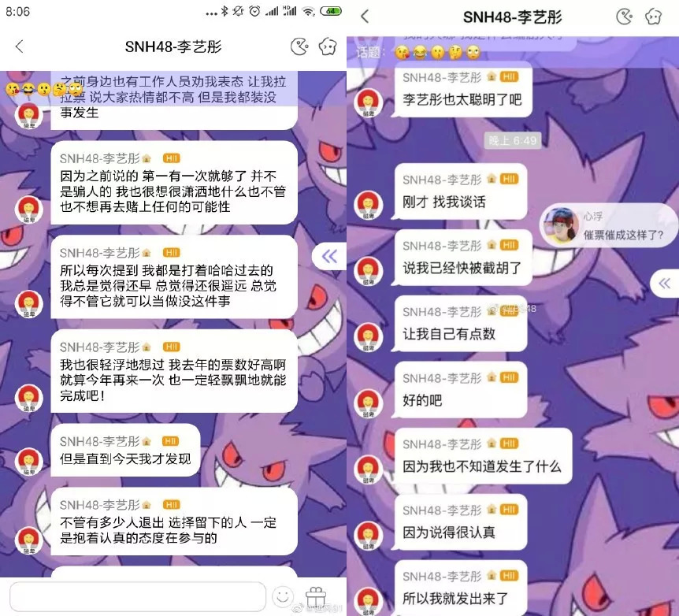Image resolution: width=679 pixels, height=616 pixels.
Task: Expand the right side panel double-chevron
Action: [x=665, y=284]
